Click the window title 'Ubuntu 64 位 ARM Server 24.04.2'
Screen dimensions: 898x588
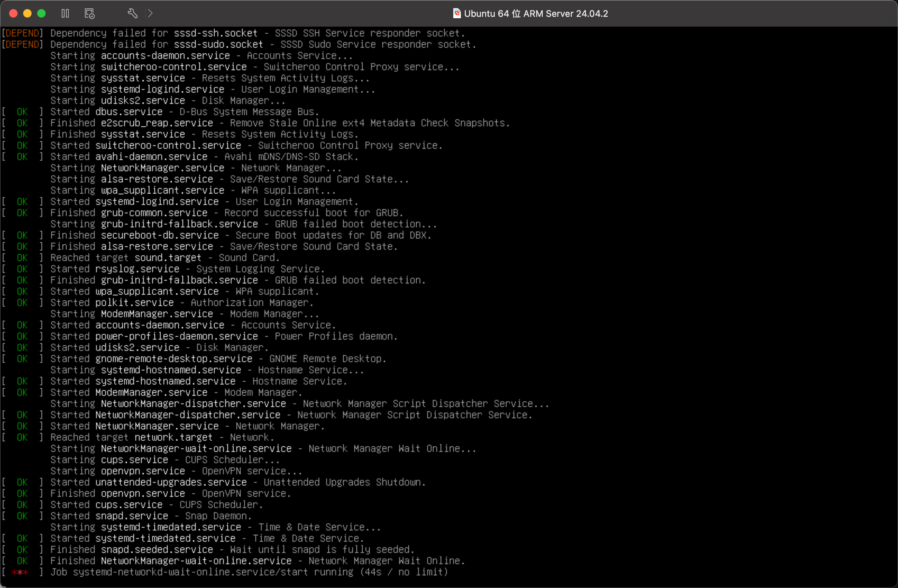pyautogui.click(x=536, y=14)
